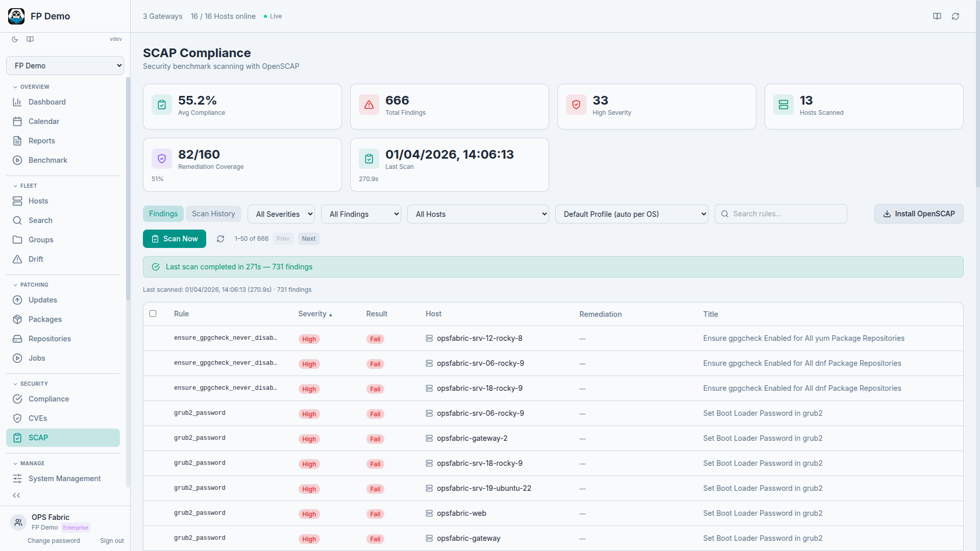Switch to the Scan History tab
This screenshot has width=980, height=551.
tap(213, 213)
